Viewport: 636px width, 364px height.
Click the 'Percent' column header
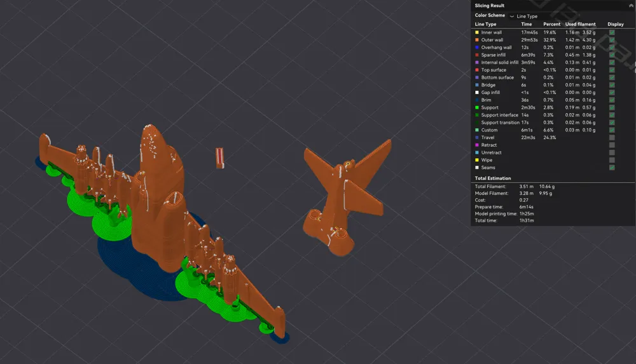(551, 24)
